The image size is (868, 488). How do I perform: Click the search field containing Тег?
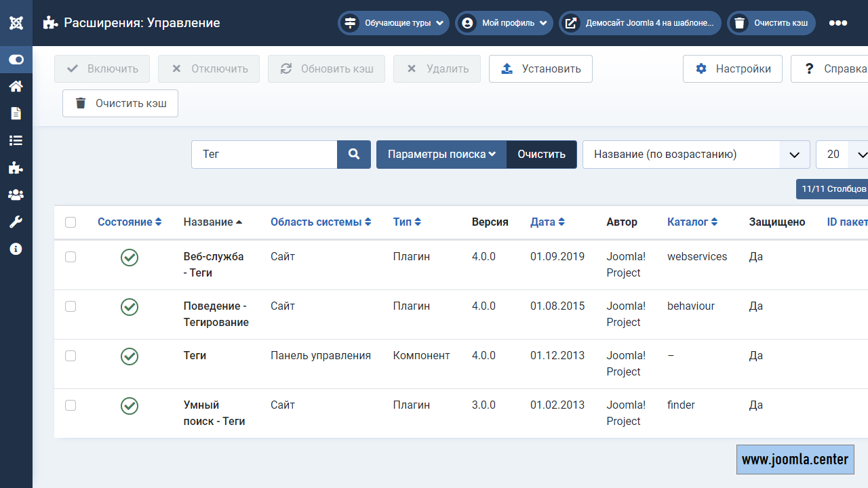[264, 155]
